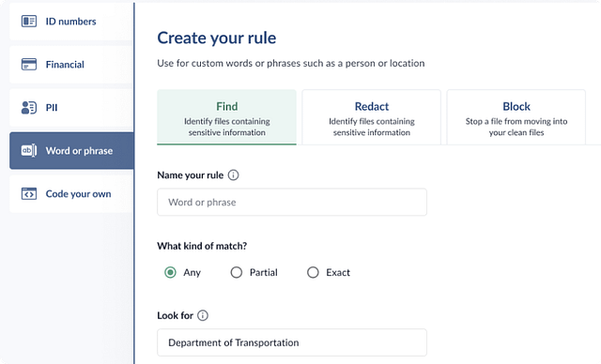The width and height of the screenshot is (601, 364).
Task: Click the Look for text field
Action: click(x=292, y=342)
